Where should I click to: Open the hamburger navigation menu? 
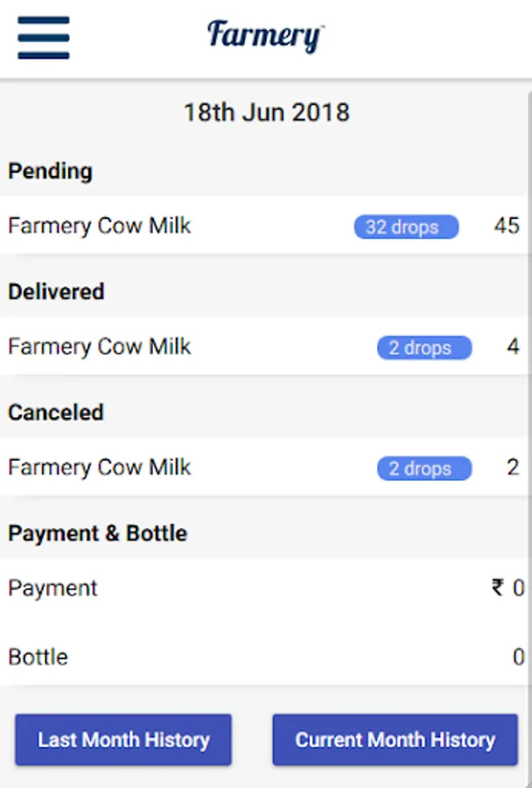[x=43, y=37]
